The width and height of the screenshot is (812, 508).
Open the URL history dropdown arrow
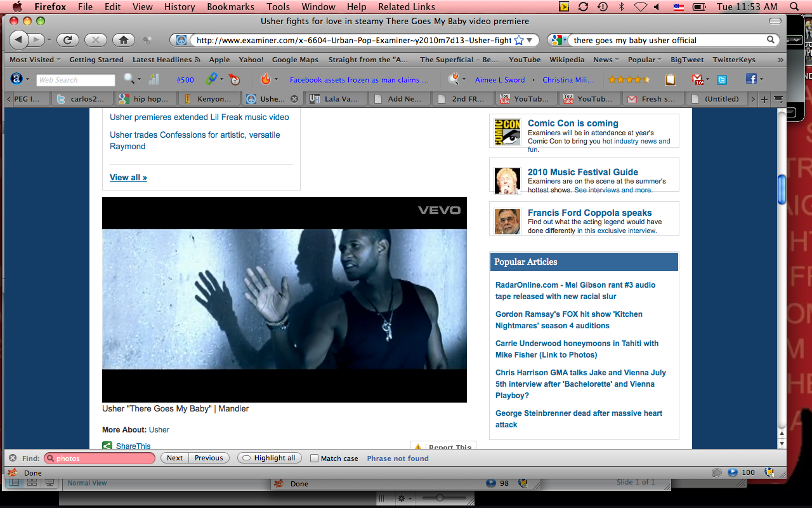[x=530, y=40]
